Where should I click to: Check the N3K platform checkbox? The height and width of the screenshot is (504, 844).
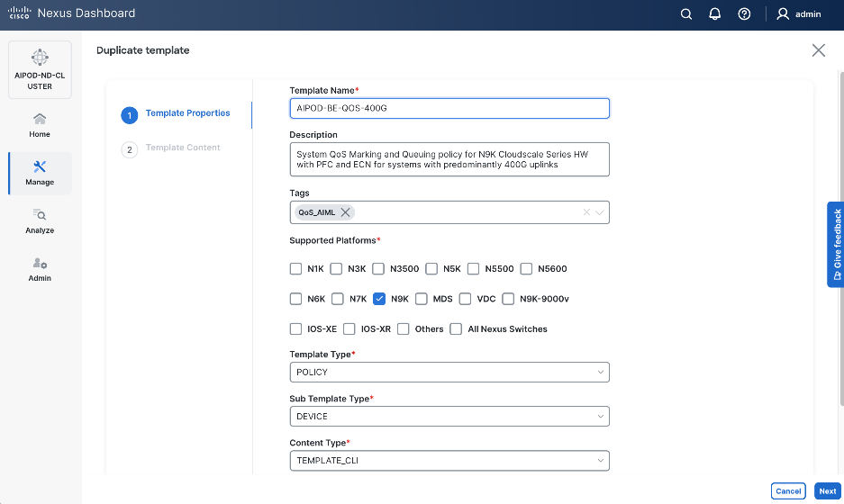pyautogui.click(x=336, y=268)
